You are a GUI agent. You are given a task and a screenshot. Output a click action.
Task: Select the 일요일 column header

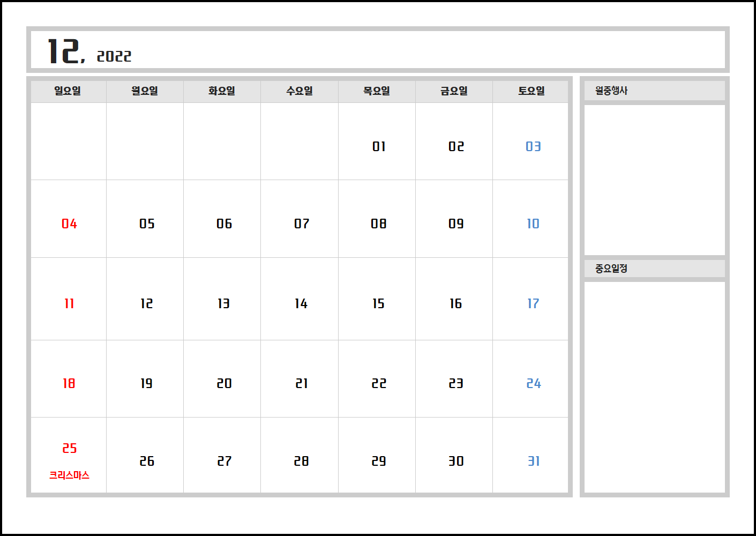click(x=68, y=91)
